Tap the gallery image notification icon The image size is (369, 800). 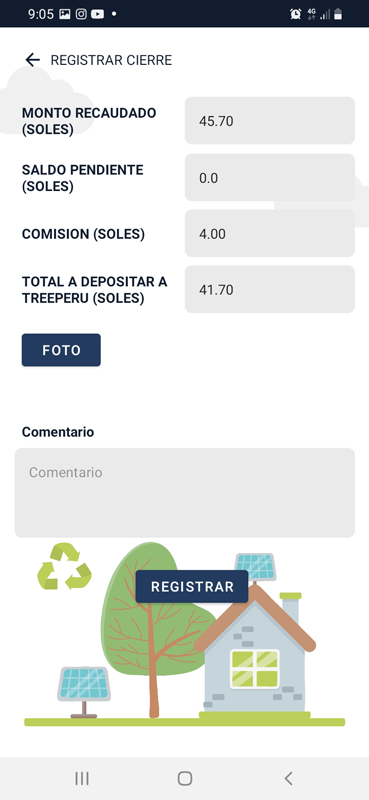(64, 14)
